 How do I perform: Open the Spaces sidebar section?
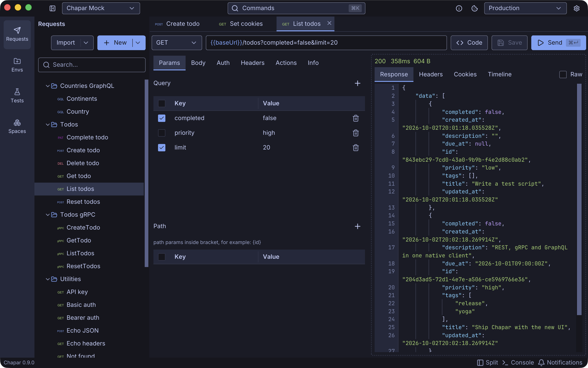(17, 126)
